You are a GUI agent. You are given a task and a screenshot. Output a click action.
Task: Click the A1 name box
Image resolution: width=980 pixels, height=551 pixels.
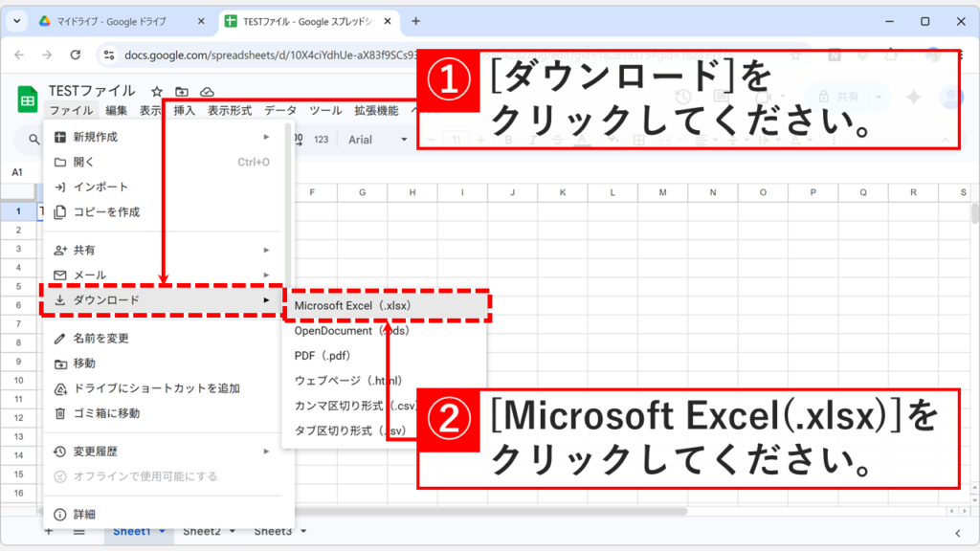click(x=17, y=172)
